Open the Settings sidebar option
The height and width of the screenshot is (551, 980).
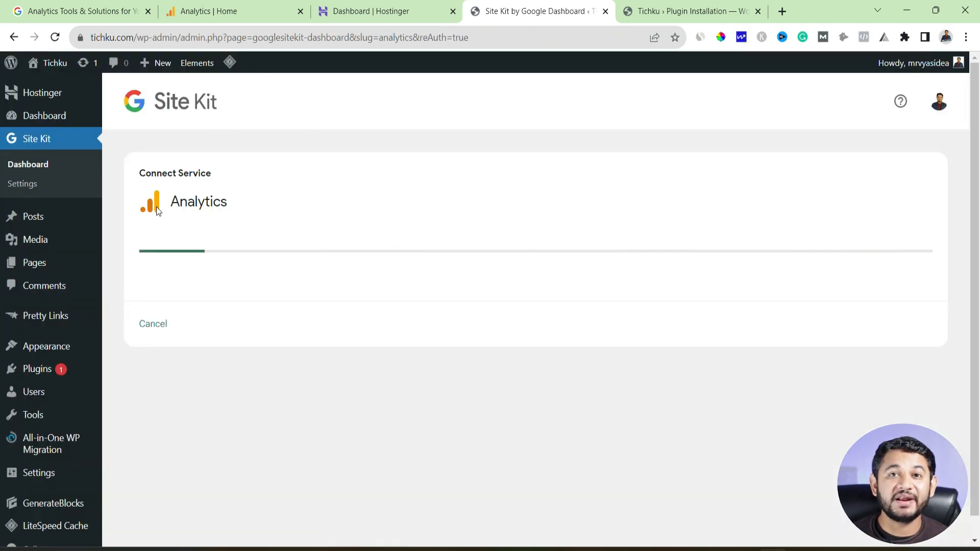[x=22, y=183]
